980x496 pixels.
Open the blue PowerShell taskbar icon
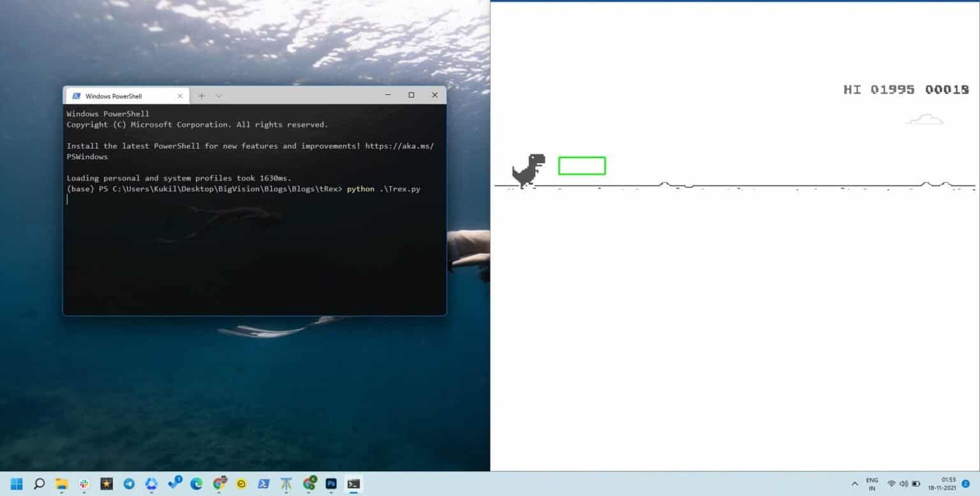pos(264,484)
